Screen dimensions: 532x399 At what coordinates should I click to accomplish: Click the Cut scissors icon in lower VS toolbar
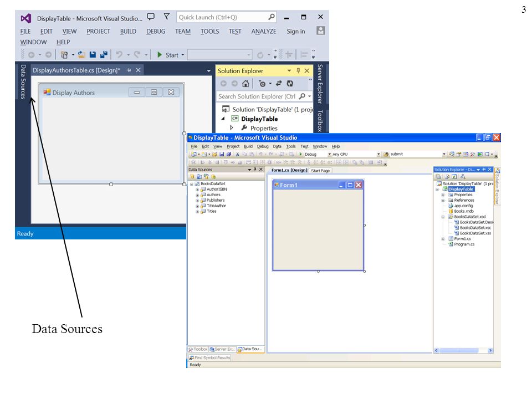pos(238,154)
